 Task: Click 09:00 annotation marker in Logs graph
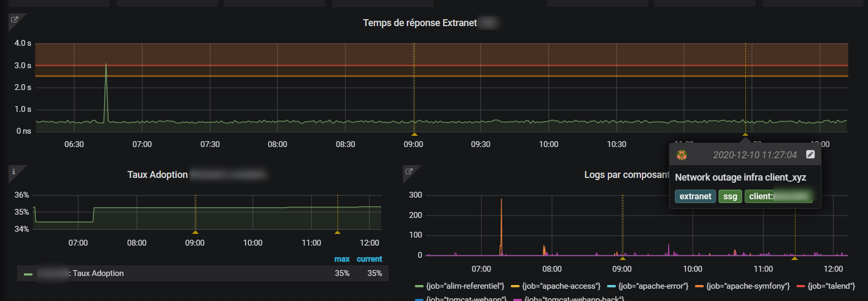[x=623, y=258]
